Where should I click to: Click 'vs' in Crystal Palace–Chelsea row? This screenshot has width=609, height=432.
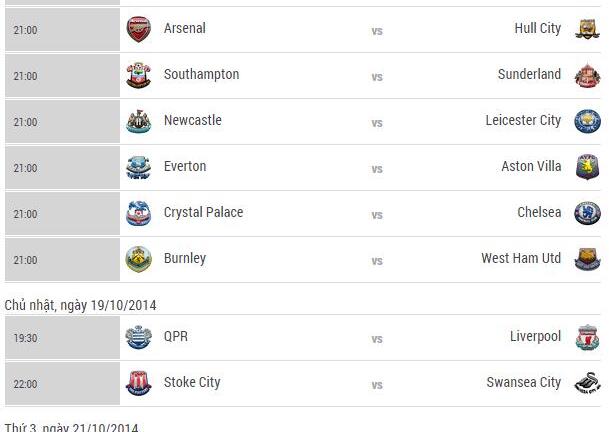point(377,215)
